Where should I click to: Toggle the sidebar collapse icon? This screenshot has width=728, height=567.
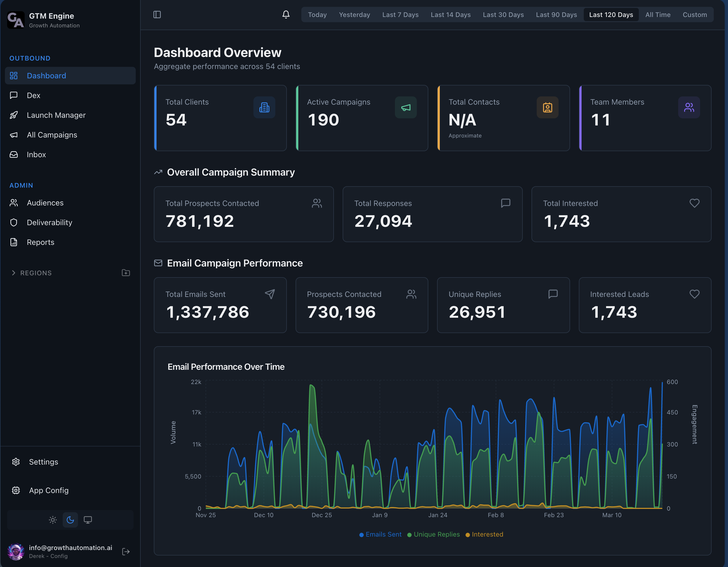(x=157, y=14)
